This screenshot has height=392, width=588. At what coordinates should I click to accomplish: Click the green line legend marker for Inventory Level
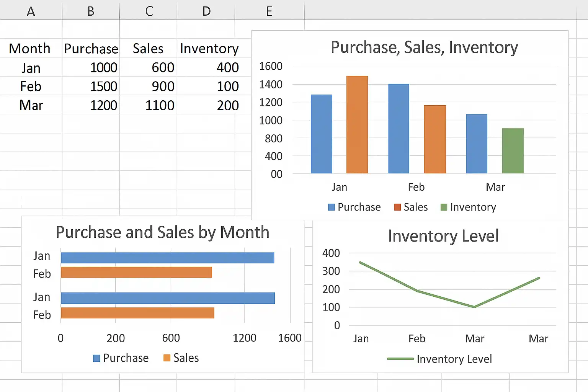point(400,359)
